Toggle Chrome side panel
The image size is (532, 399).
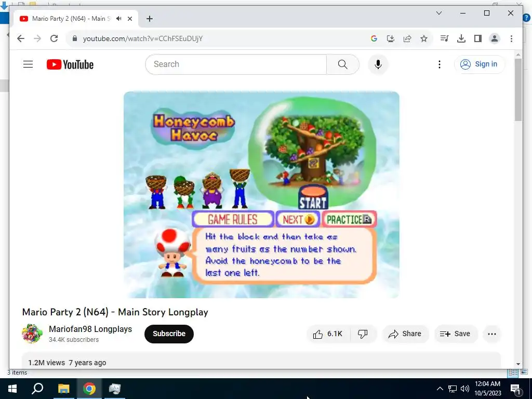(478, 38)
